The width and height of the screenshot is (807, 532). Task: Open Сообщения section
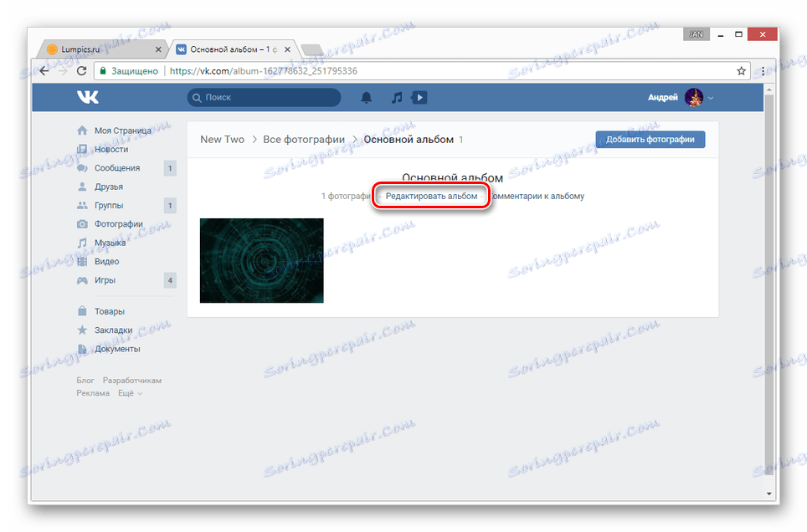[117, 168]
